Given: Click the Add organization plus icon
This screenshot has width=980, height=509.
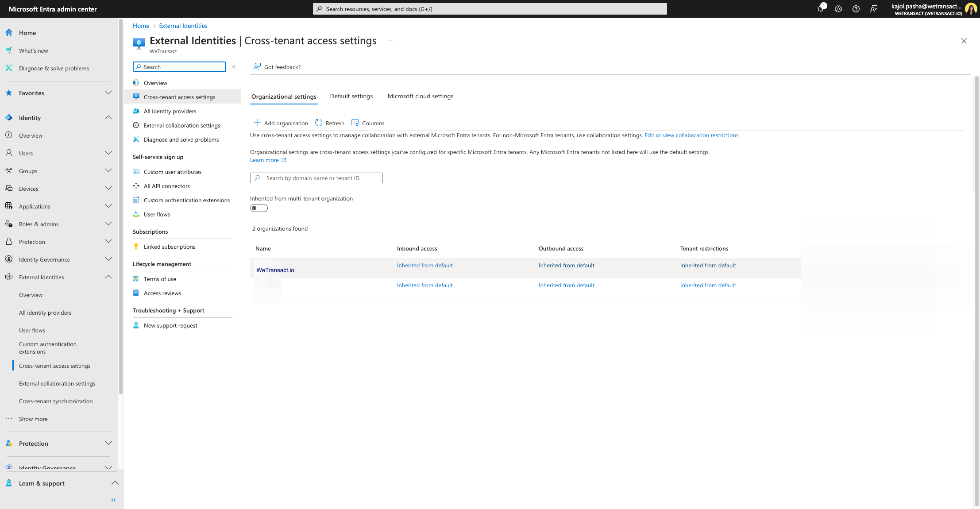Looking at the screenshot, I should click(257, 123).
